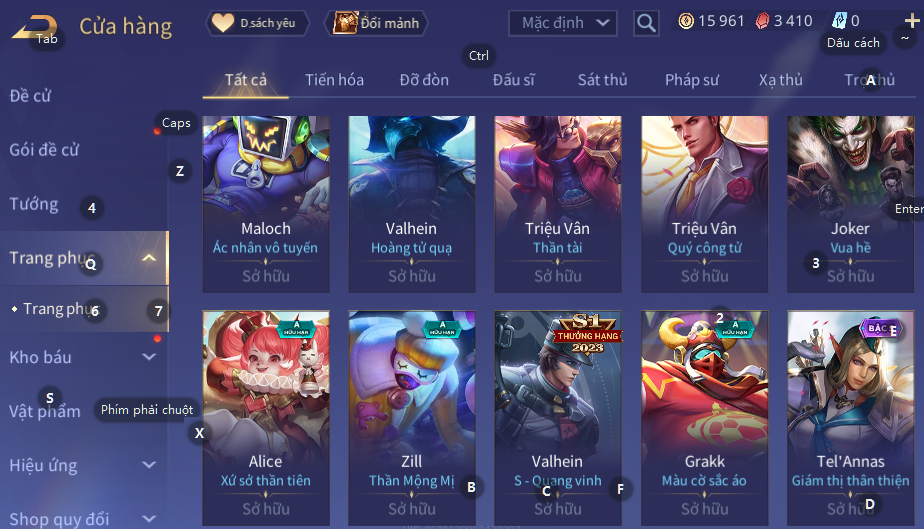The image size is (924, 529).
Task: Collapse the Trang phục sidebar section
Action: 149,258
